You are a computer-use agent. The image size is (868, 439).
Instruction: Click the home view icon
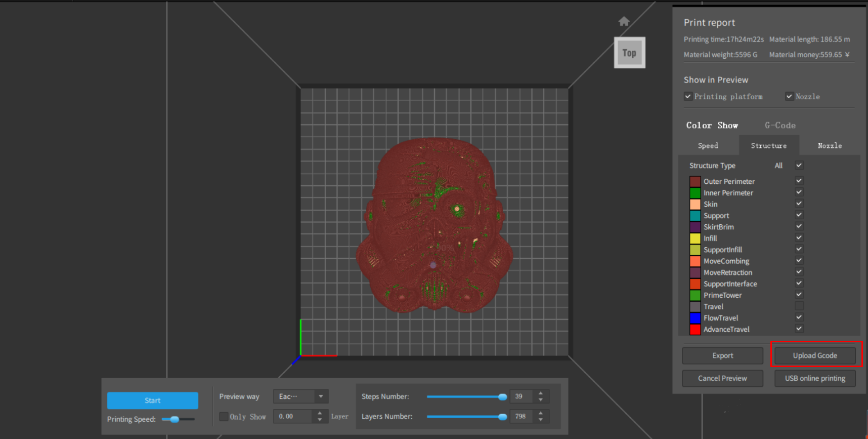(624, 21)
